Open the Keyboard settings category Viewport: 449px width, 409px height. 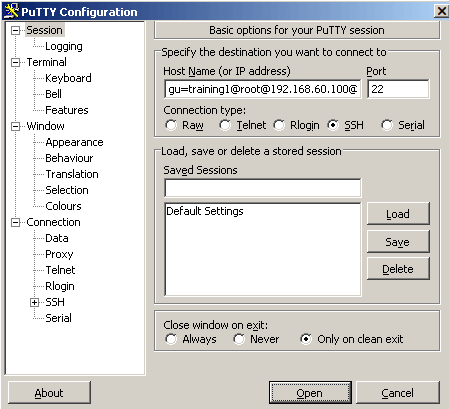click(x=68, y=78)
